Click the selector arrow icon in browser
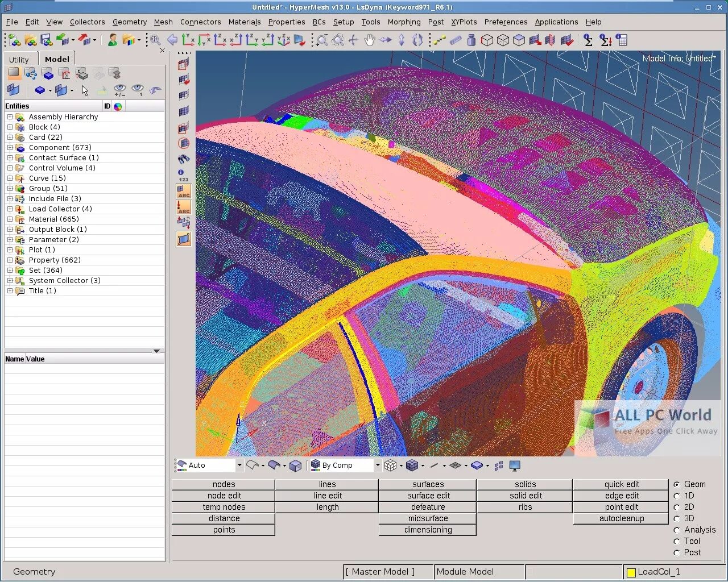Image resolution: width=728 pixels, height=582 pixels. [x=84, y=90]
